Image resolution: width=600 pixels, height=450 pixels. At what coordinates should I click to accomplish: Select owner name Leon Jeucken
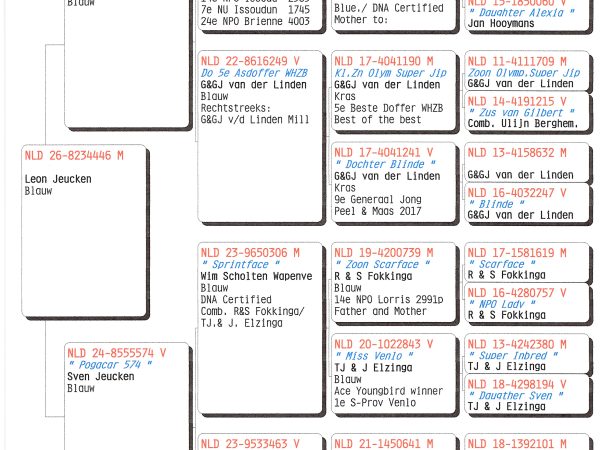[58, 179]
